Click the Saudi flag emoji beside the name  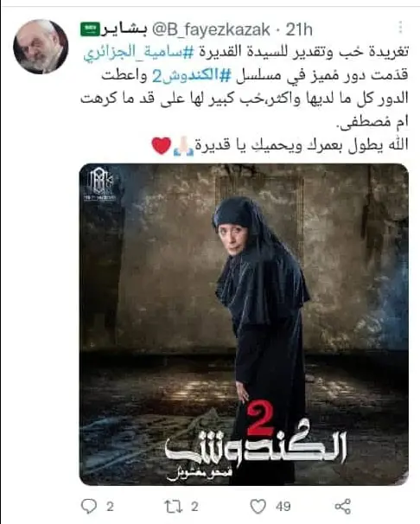pyautogui.click(x=90, y=29)
